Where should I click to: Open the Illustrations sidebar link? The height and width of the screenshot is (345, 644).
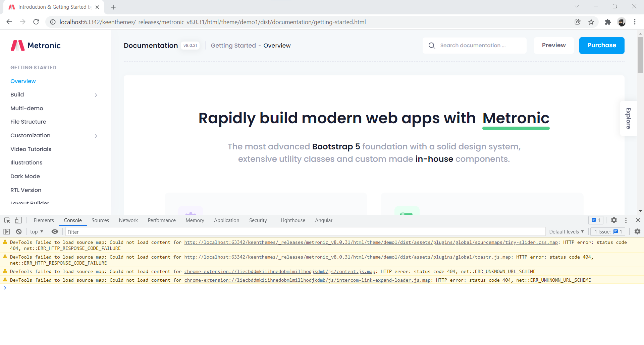pos(26,163)
